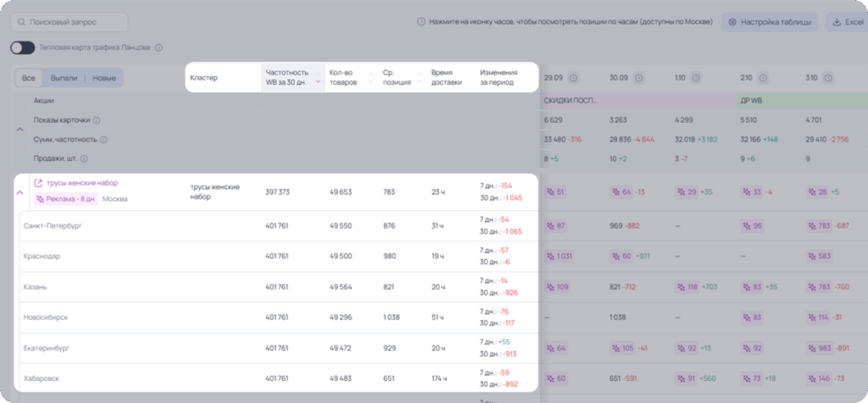Select the 'Краснодар' row

278,257
